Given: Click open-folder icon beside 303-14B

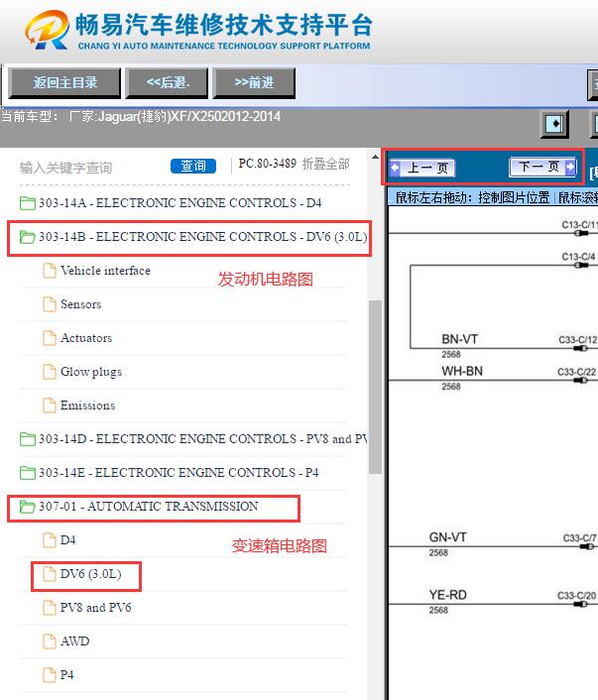Looking at the screenshot, I should [27, 237].
